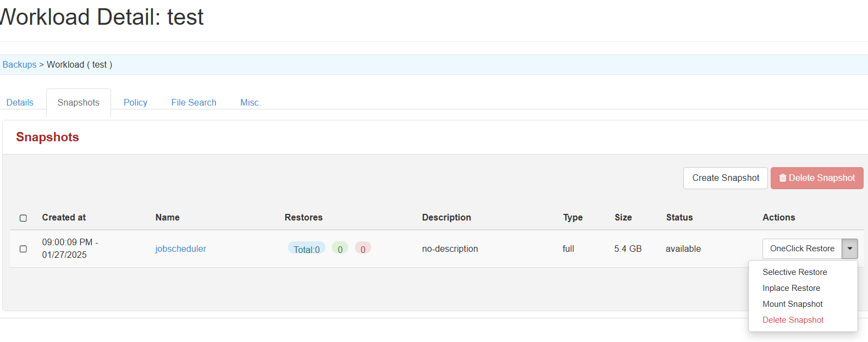Click the Restores column header
The height and width of the screenshot is (342, 868).
(x=303, y=217)
